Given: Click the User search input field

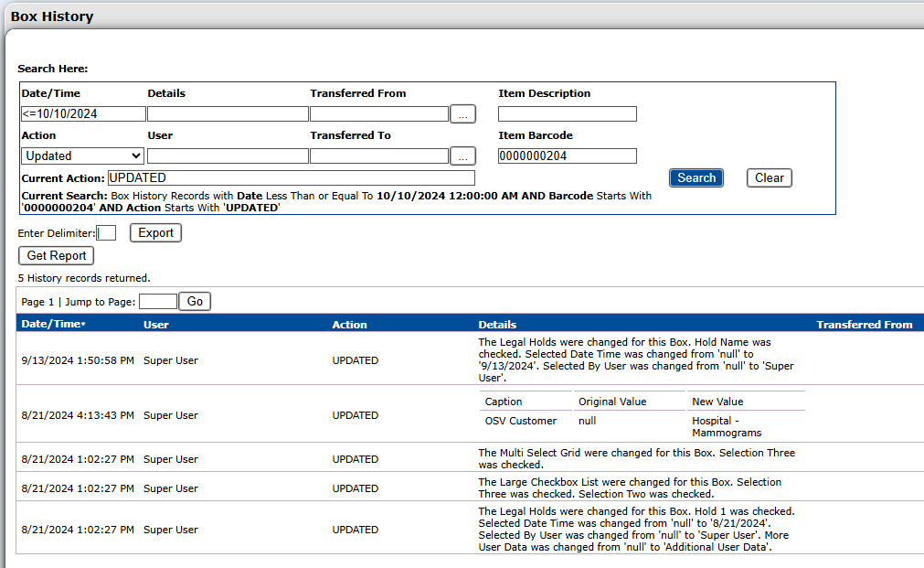Looking at the screenshot, I should click(x=228, y=156).
